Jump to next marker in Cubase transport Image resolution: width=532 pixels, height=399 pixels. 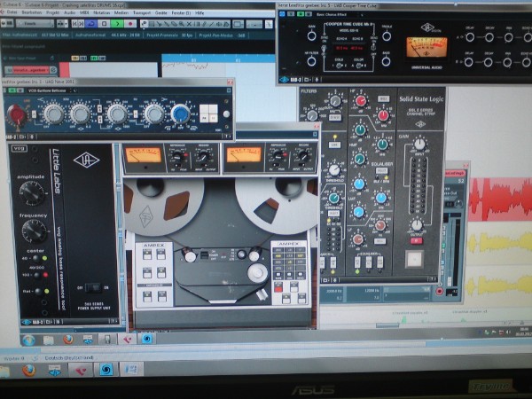tap(82, 23)
